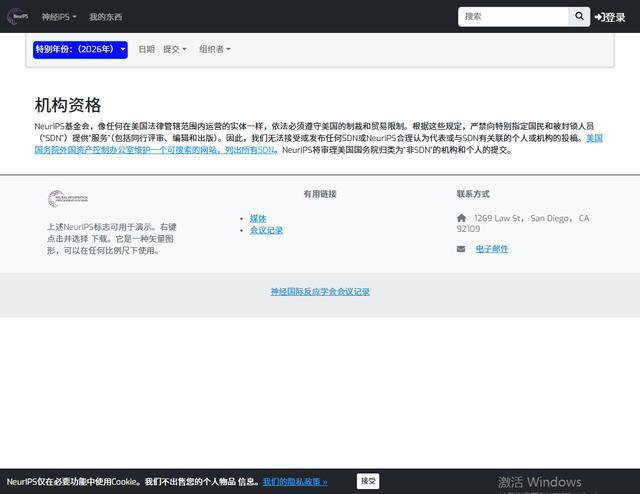Image resolution: width=640 pixels, height=494 pixels.
Task: Click the magnifying glass search button
Action: click(580, 17)
